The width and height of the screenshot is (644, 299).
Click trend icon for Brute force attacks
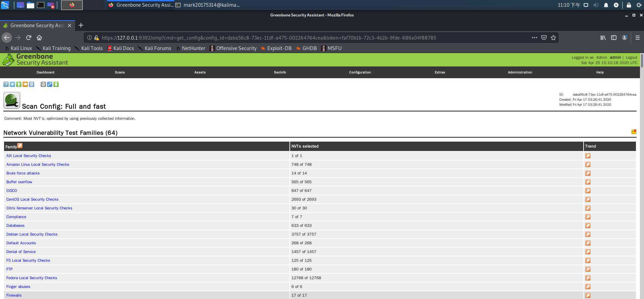coord(588,173)
